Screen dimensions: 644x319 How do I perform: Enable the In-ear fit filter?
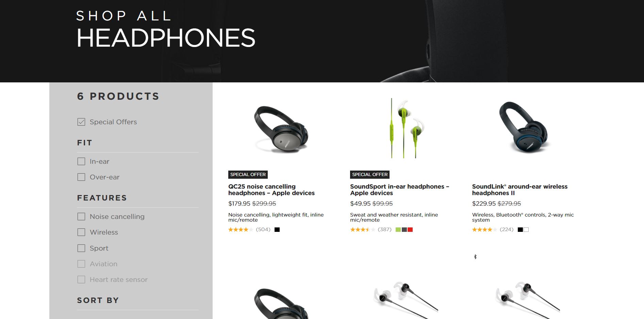(x=81, y=161)
